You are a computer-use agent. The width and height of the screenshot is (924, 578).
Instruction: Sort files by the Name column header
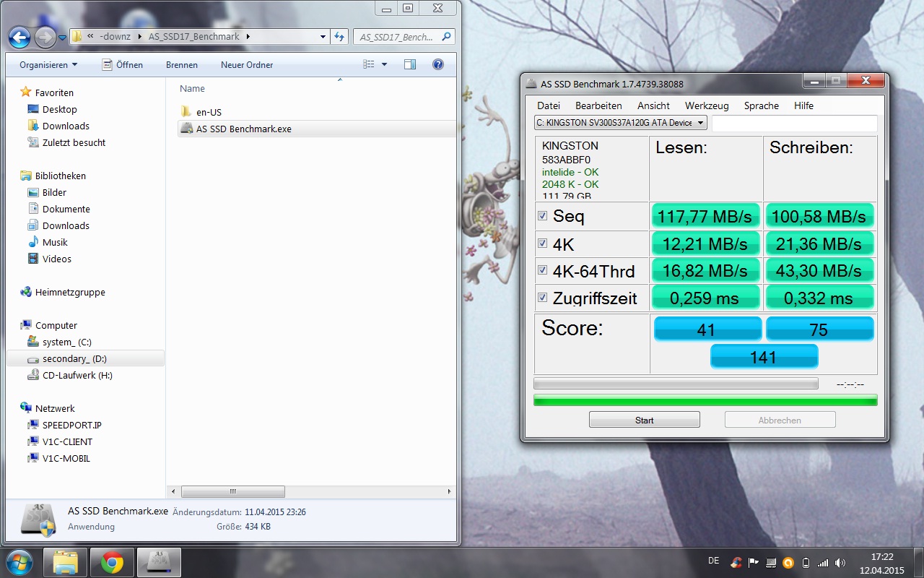click(193, 89)
